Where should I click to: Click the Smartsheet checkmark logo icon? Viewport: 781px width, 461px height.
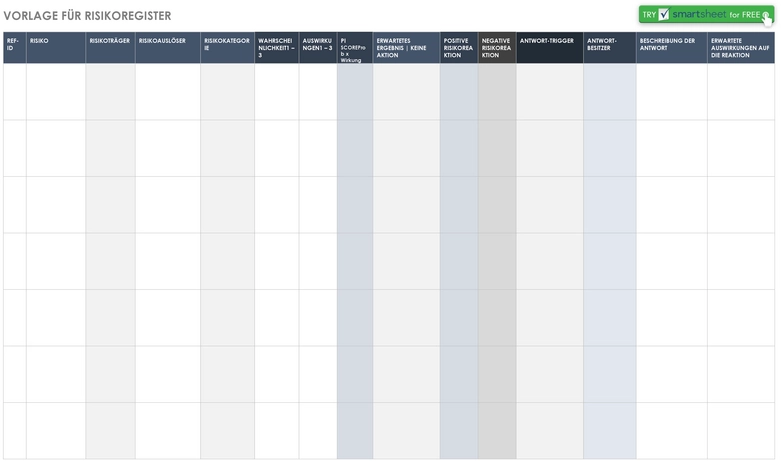pyautogui.click(x=664, y=14)
